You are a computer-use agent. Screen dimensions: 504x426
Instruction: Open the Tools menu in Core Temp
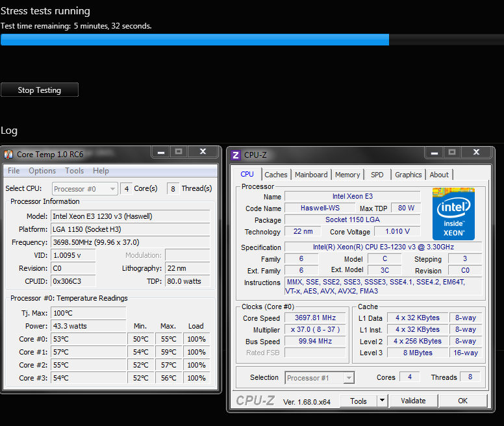coord(74,171)
